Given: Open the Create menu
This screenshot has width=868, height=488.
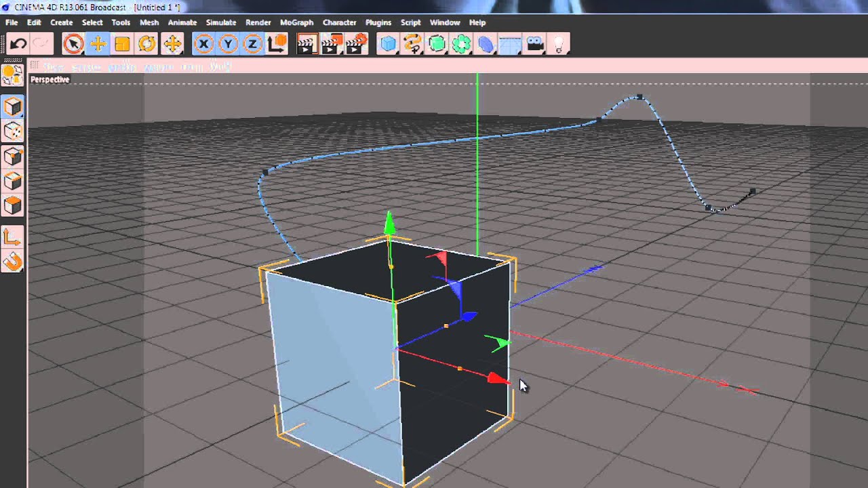Looking at the screenshot, I should pyautogui.click(x=61, y=22).
